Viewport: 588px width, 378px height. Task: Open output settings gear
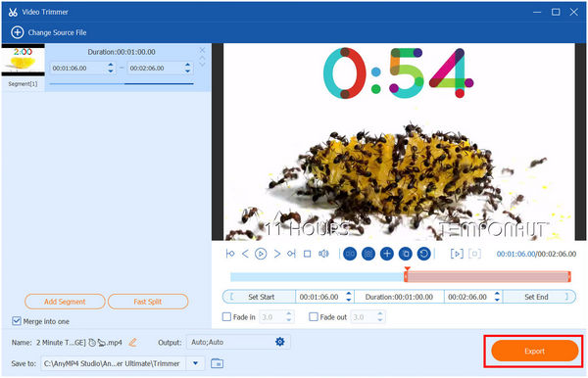click(279, 342)
